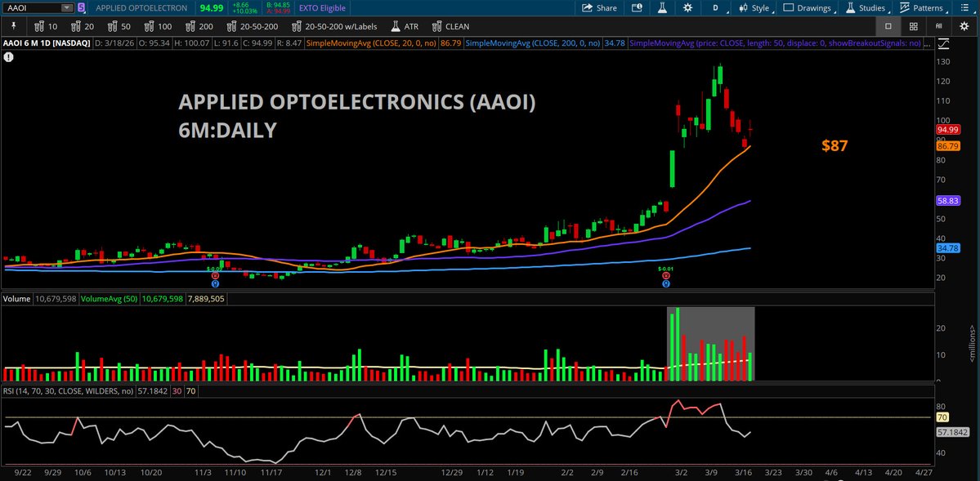980x481 pixels.
Task: Click the 12/1 date on time axis
Action: [323, 474]
